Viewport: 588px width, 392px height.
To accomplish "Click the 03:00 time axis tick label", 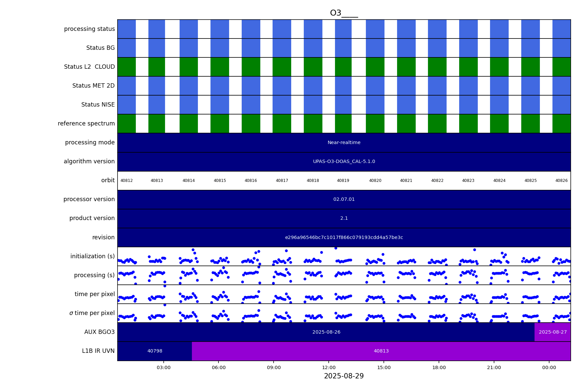I will 163,368.
